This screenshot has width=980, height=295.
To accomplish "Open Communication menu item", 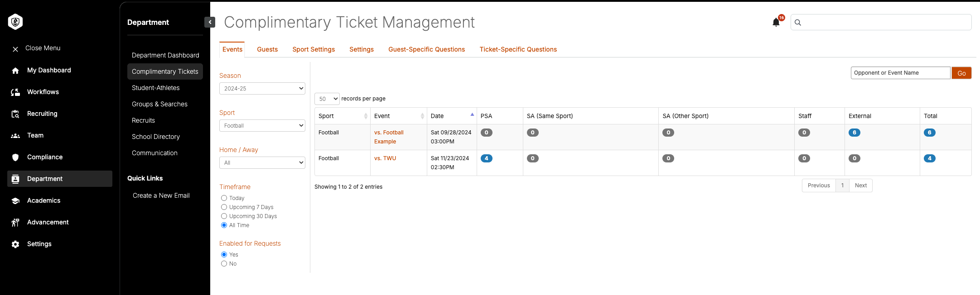I will click(x=154, y=153).
